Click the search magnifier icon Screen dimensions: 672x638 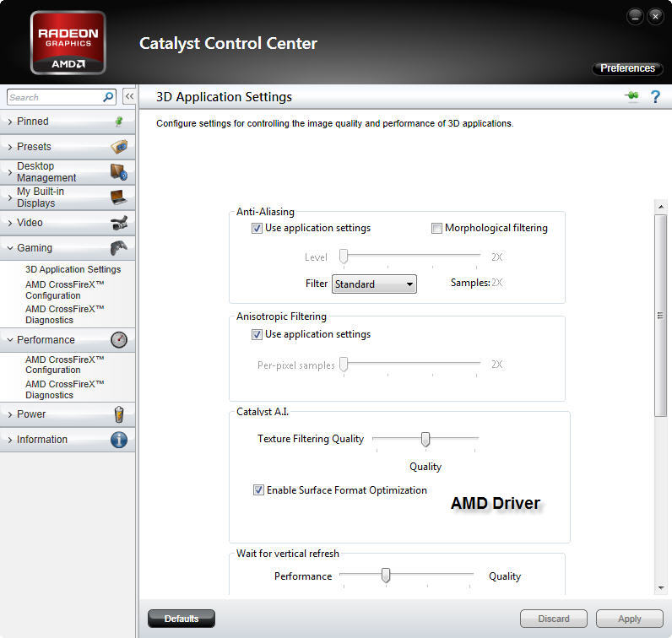click(108, 97)
